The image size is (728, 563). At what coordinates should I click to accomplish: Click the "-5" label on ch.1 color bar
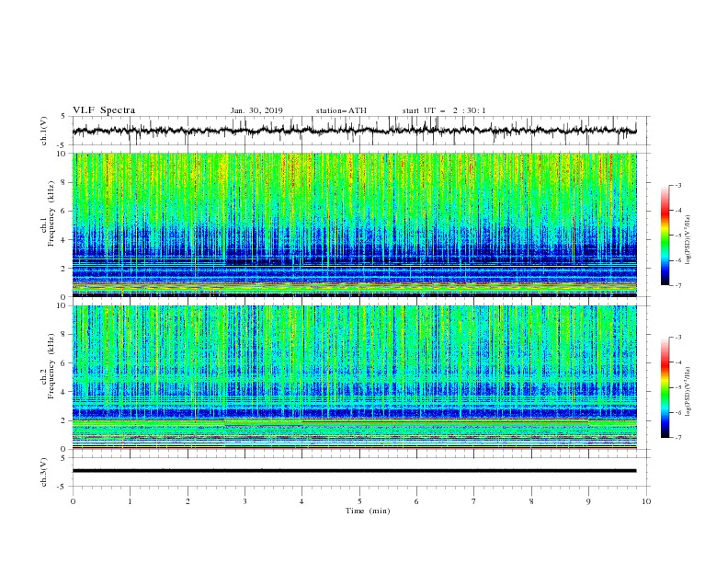tap(677, 236)
